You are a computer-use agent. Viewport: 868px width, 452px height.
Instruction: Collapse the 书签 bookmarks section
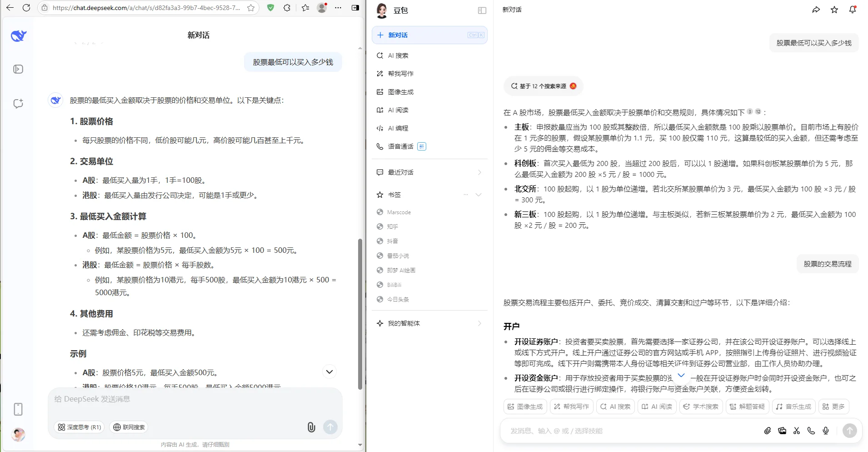tap(479, 195)
